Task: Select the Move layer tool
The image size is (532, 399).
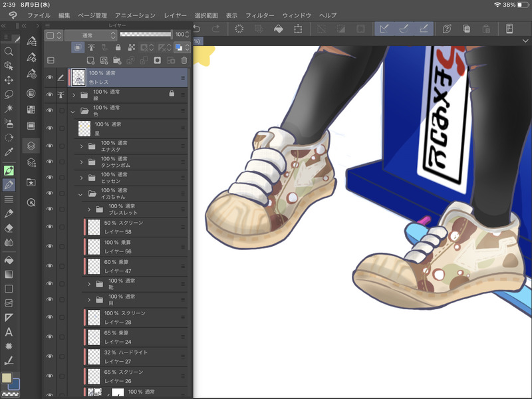Action: pos(9,80)
